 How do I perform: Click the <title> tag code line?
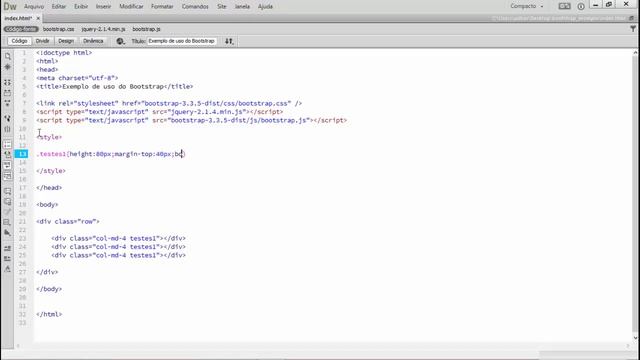pyautogui.click(x=114, y=87)
